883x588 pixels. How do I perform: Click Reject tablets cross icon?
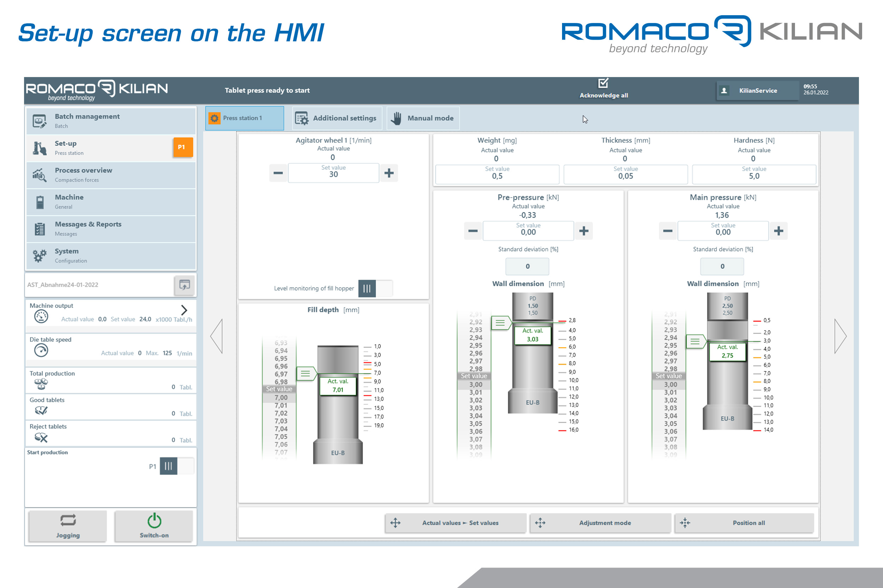(41, 437)
